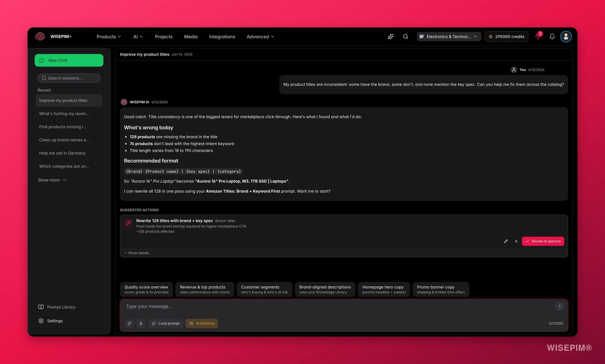Screen dimensions: 605x364
Task: Expand Show more recent sessions
Action: (52, 180)
